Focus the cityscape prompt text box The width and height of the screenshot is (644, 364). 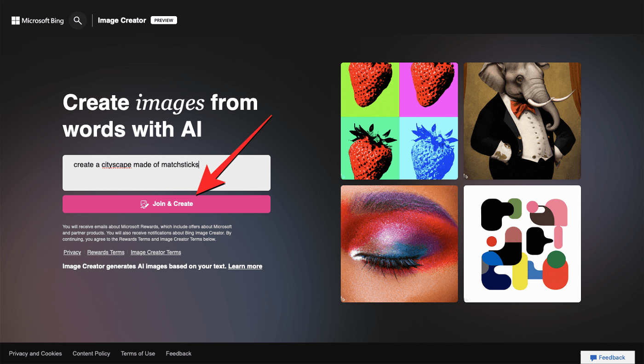coord(166,172)
